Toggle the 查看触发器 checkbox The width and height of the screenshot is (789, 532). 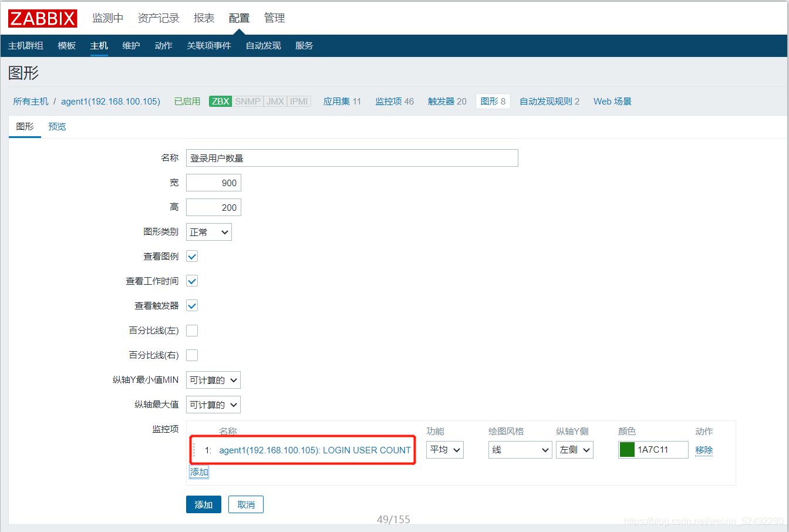point(192,306)
